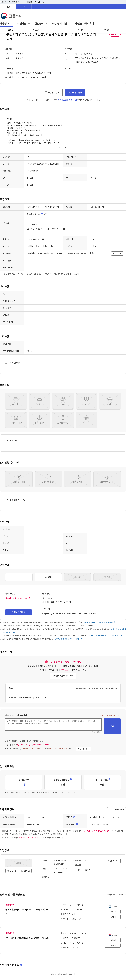Click the 서류 selection step box
This screenshot has height=980, width=126.
tap(19, 577)
